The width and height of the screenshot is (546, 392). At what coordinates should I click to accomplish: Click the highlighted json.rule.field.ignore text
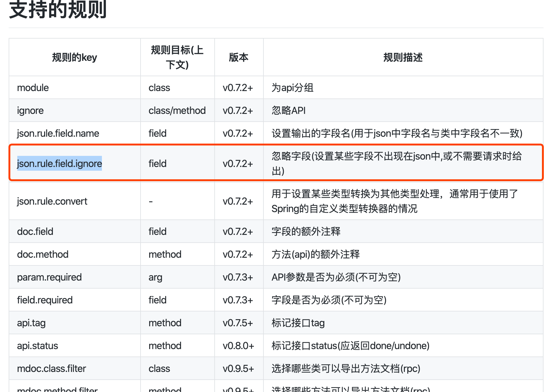(59, 163)
